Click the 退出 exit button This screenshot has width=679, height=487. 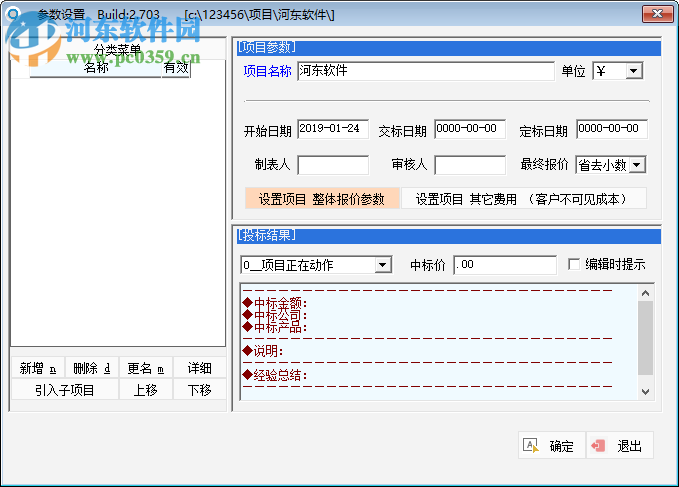[x=620, y=445]
